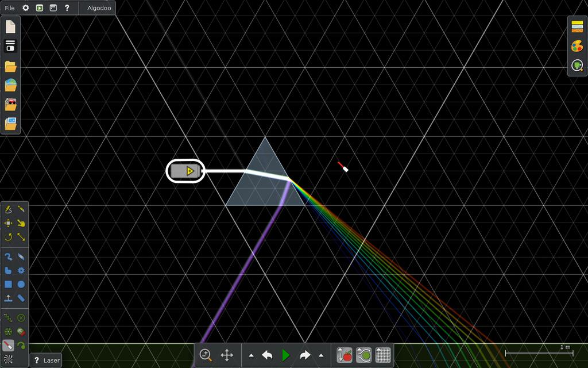Viewport: 588px width, 368px height.
Task: Select the Gear tool
Action: [x=21, y=270]
